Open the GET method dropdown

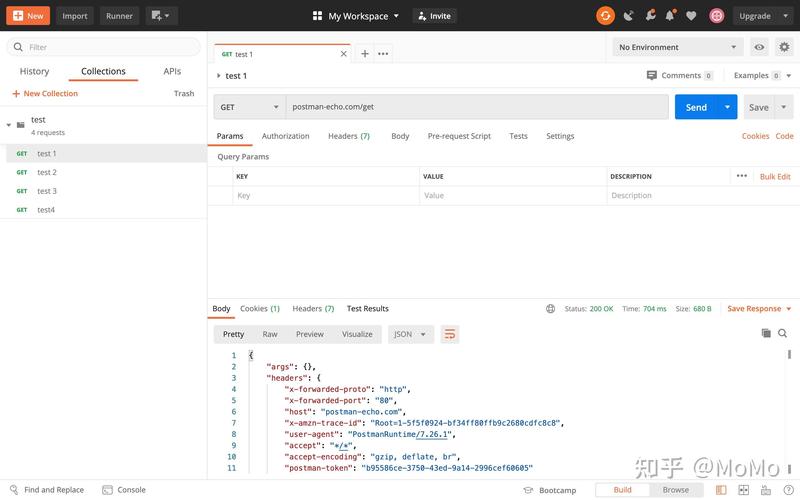click(x=249, y=107)
